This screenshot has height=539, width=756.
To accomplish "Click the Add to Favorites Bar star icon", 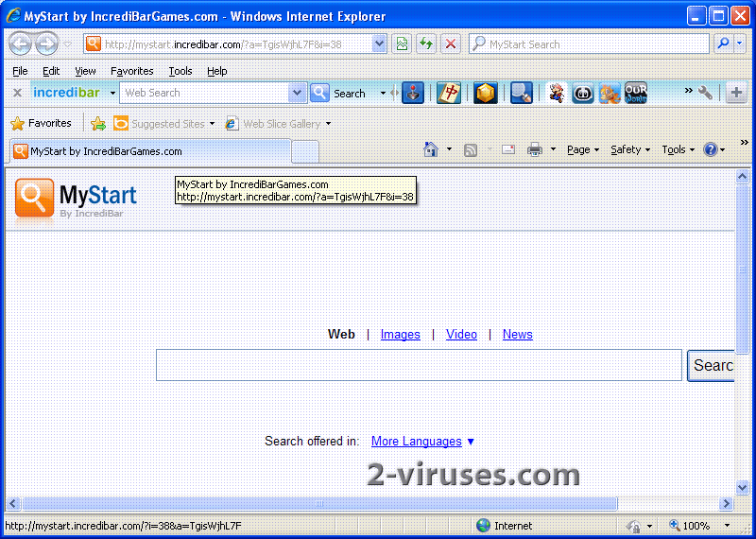I will 98,124.
